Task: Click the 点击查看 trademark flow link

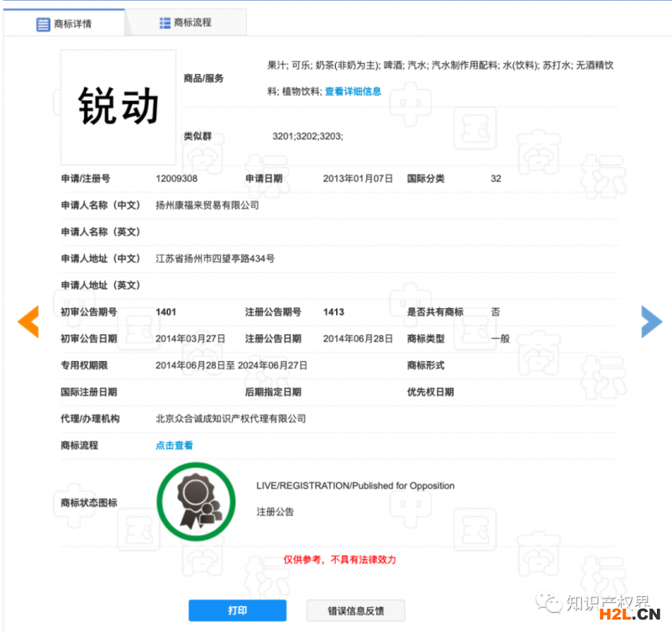Action: tap(174, 445)
